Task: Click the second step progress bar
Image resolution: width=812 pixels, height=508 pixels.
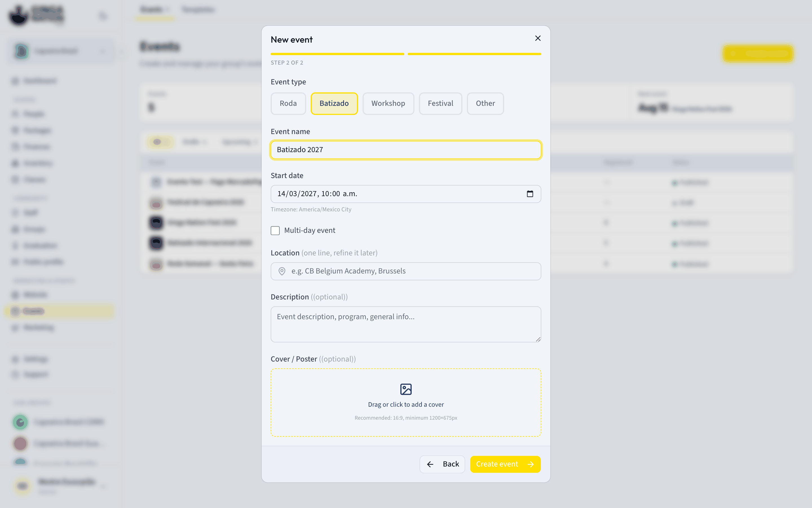Action: click(x=474, y=54)
